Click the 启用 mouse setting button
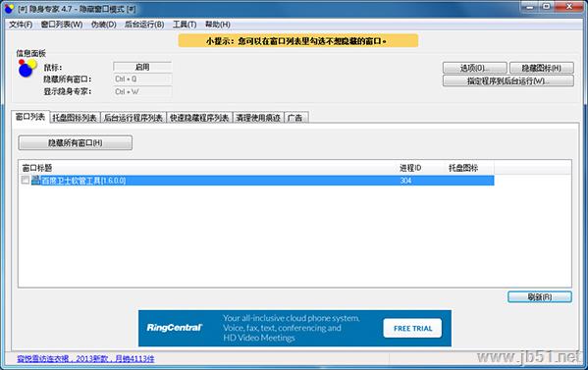Viewport: 588px width, 370px height. tap(142, 67)
